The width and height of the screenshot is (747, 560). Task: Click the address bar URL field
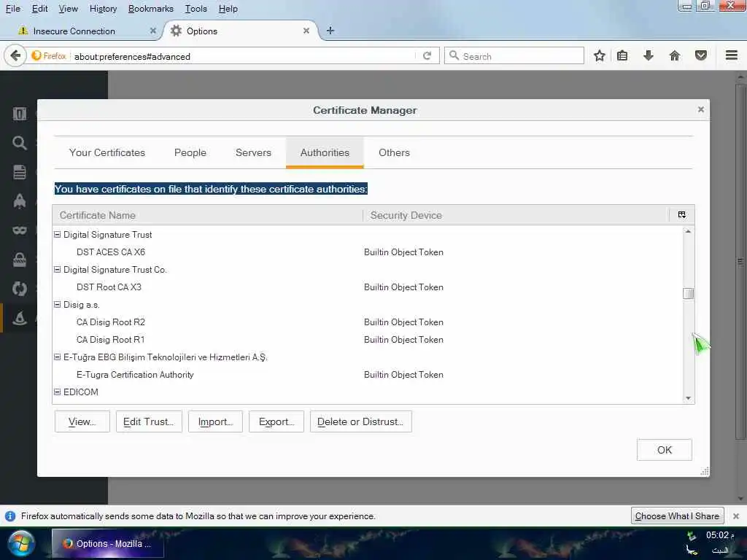click(x=243, y=56)
